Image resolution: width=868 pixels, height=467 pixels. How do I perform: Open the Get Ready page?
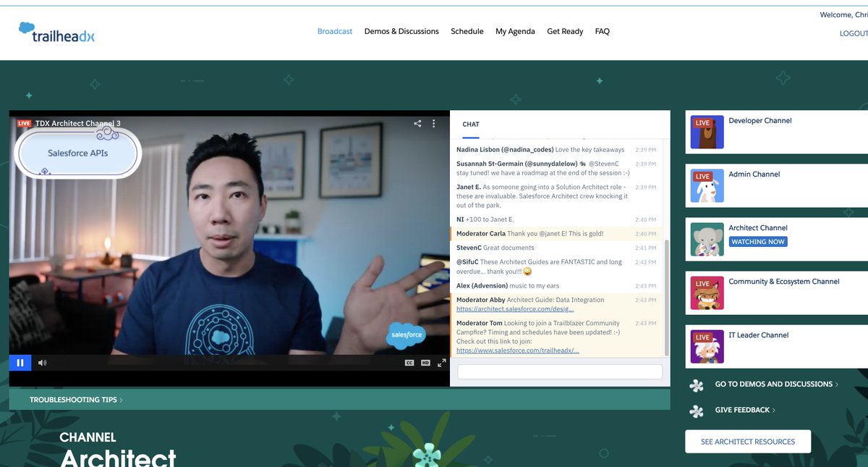[x=565, y=31]
